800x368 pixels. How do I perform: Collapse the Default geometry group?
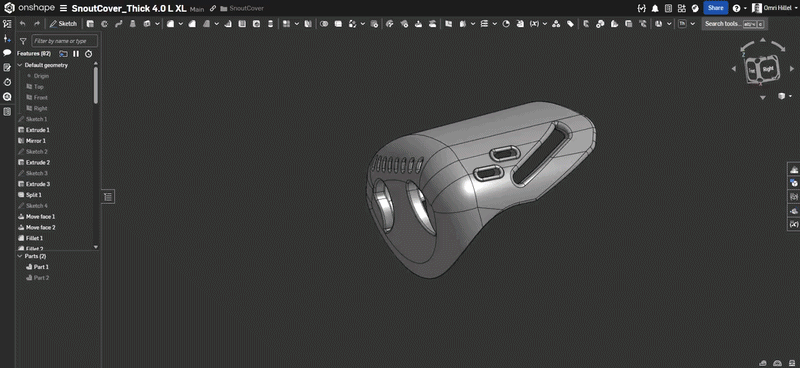point(20,65)
